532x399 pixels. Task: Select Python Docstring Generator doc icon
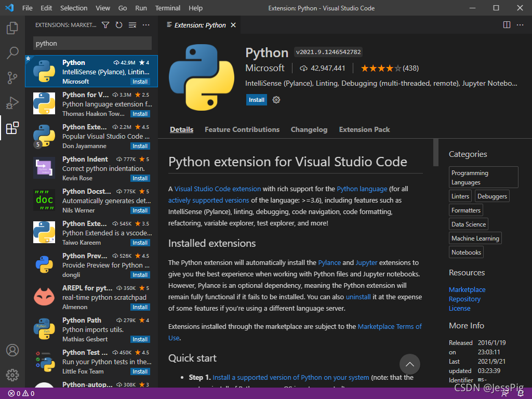[x=44, y=200]
